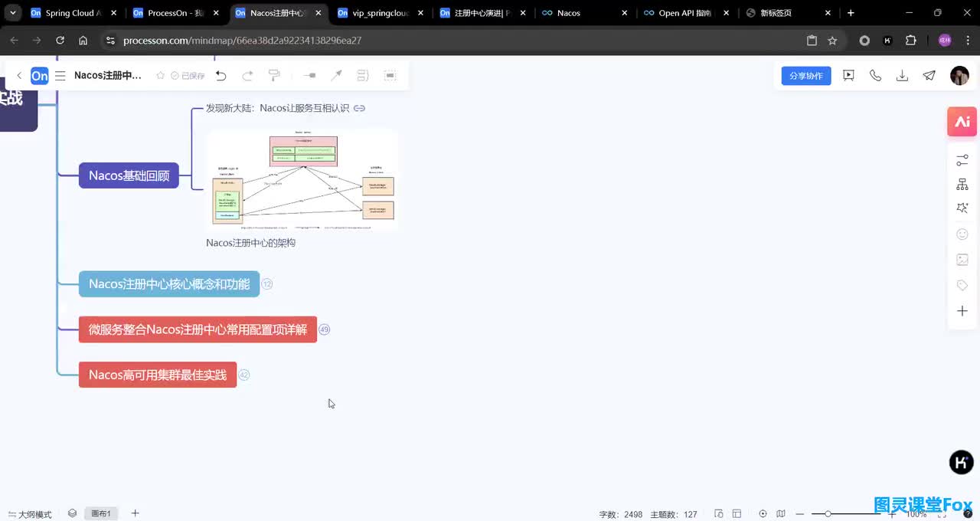Image resolution: width=980 pixels, height=521 pixels.
Task: Publish the mind map via paper-plane icon
Action: click(929, 75)
